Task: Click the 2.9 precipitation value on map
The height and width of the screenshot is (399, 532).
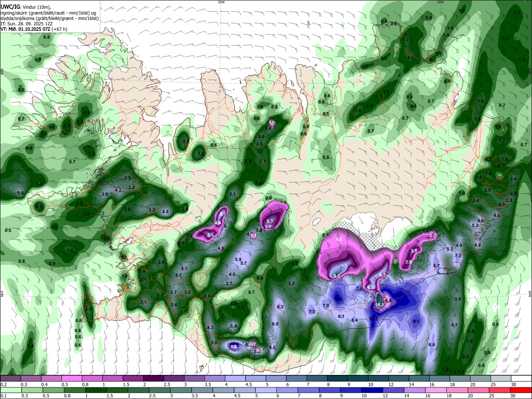Action: coord(128,178)
